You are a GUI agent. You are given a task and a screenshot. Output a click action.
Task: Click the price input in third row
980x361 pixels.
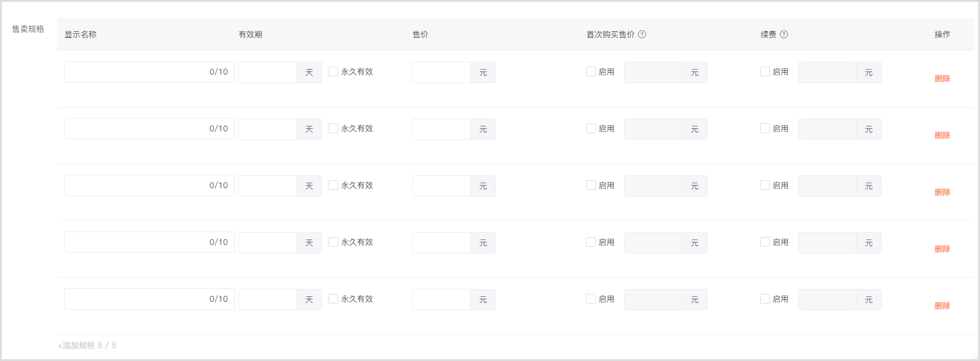point(441,186)
